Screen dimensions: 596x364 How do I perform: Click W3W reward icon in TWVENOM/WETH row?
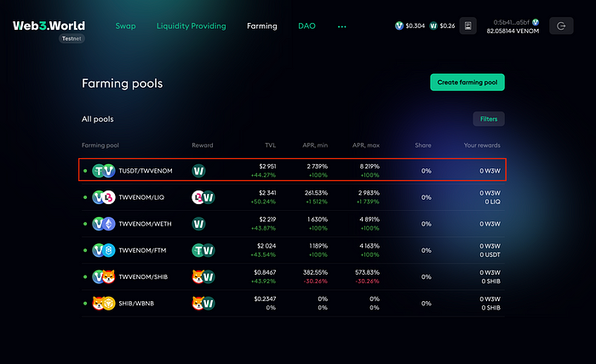coord(198,224)
